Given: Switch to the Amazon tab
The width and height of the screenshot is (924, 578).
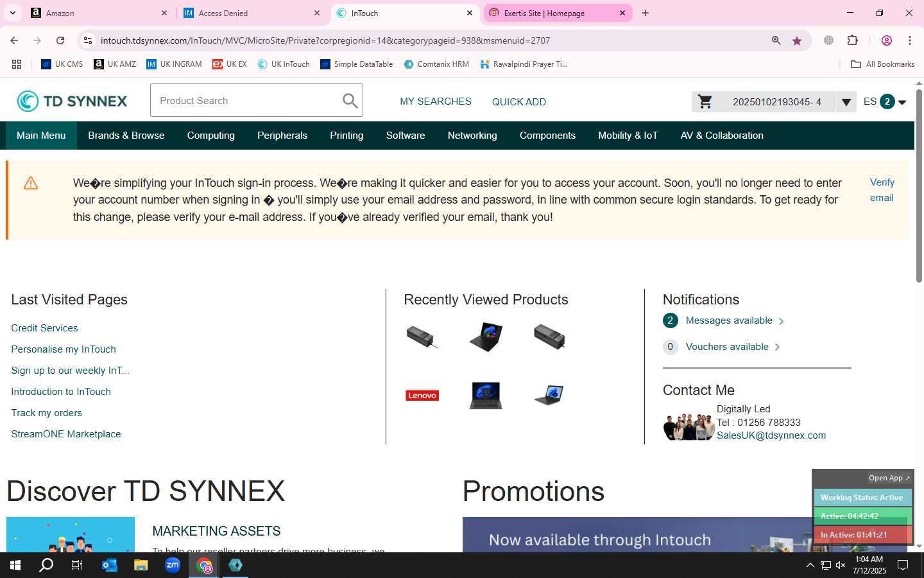Looking at the screenshot, I should coord(99,13).
